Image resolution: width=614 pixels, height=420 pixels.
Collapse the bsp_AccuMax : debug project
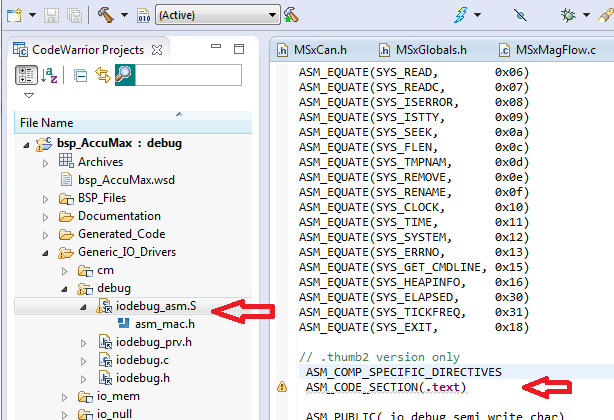[26, 145]
